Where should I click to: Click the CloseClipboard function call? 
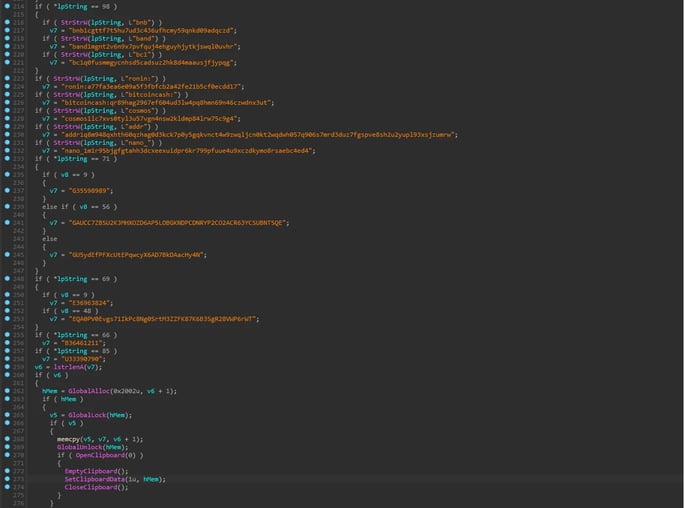(87, 487)
